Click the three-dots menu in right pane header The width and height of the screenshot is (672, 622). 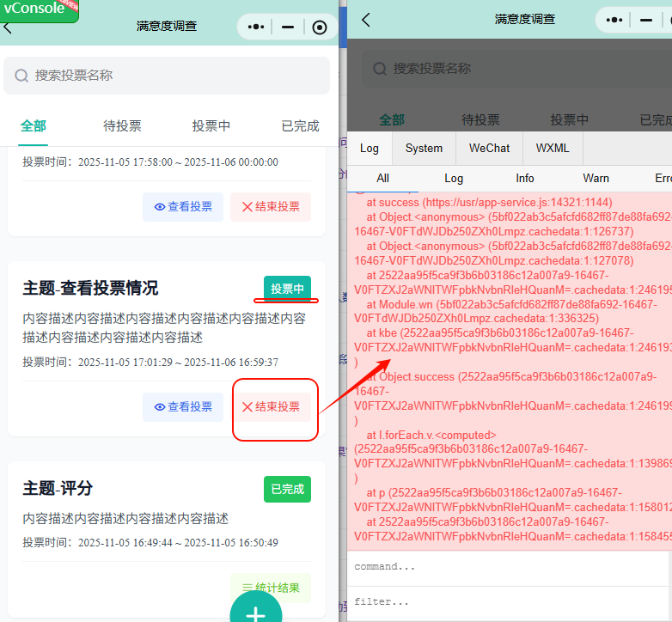(614, 20)
